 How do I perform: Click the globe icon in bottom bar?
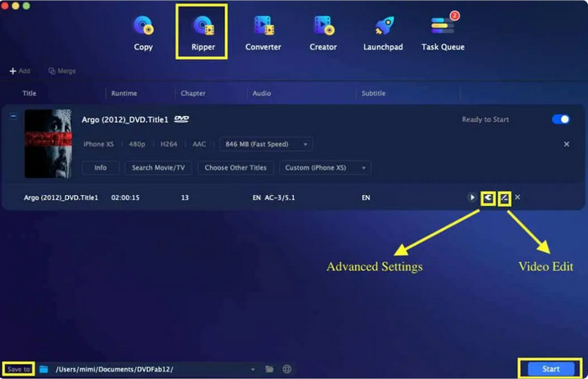(287, 369)
